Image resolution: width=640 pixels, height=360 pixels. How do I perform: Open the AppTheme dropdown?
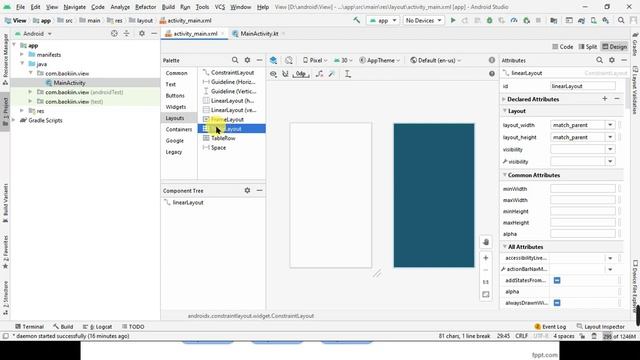pos(380,60)
